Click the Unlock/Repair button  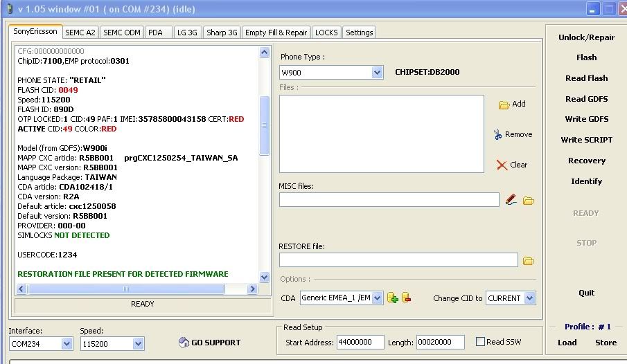tap(586, 37)
